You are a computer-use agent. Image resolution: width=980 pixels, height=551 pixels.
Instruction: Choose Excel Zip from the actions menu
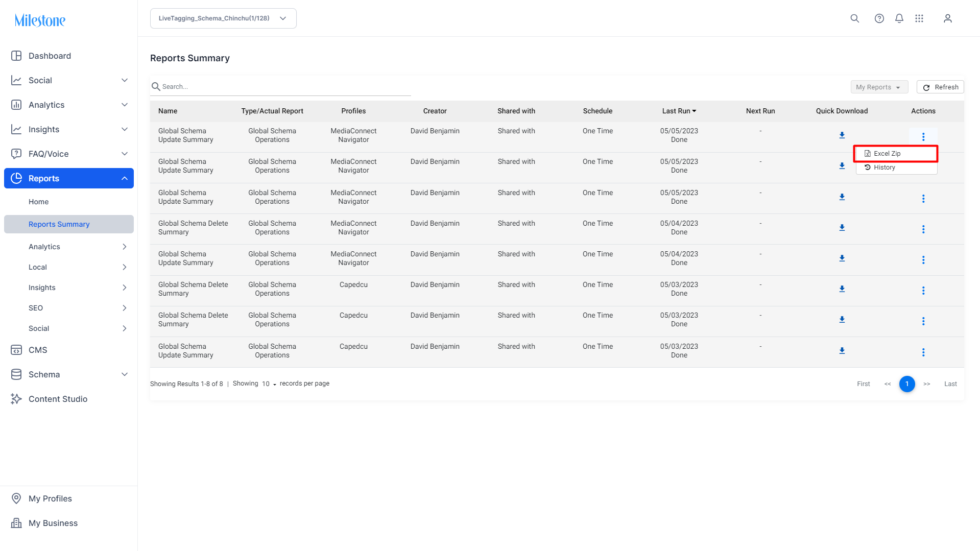pyautogui.click(x=896, y=154)
